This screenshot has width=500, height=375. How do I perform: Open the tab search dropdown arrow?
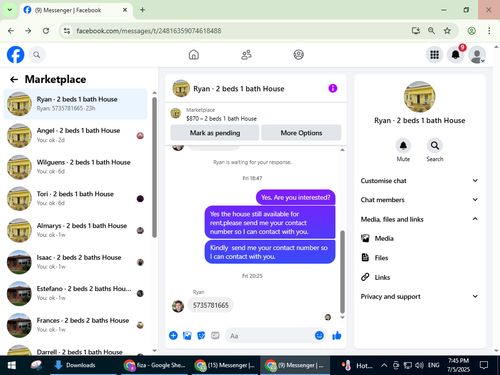10,10
